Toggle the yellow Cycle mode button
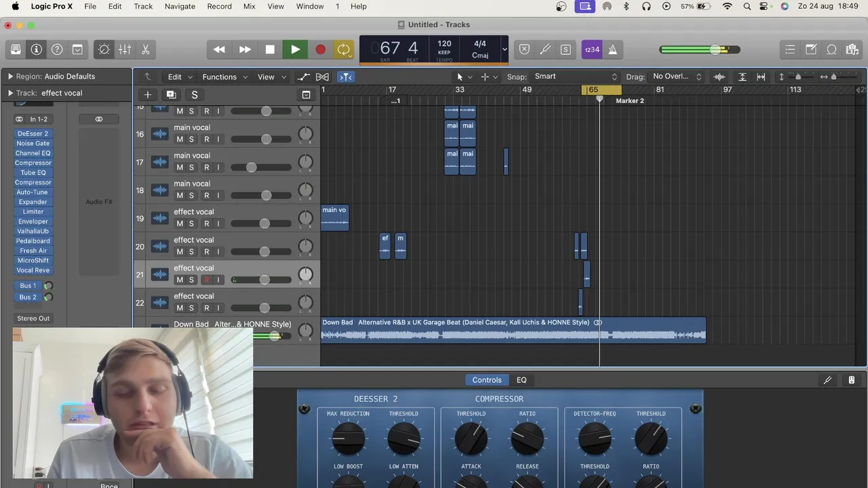868x488 pixels. (x=344, y=49)
